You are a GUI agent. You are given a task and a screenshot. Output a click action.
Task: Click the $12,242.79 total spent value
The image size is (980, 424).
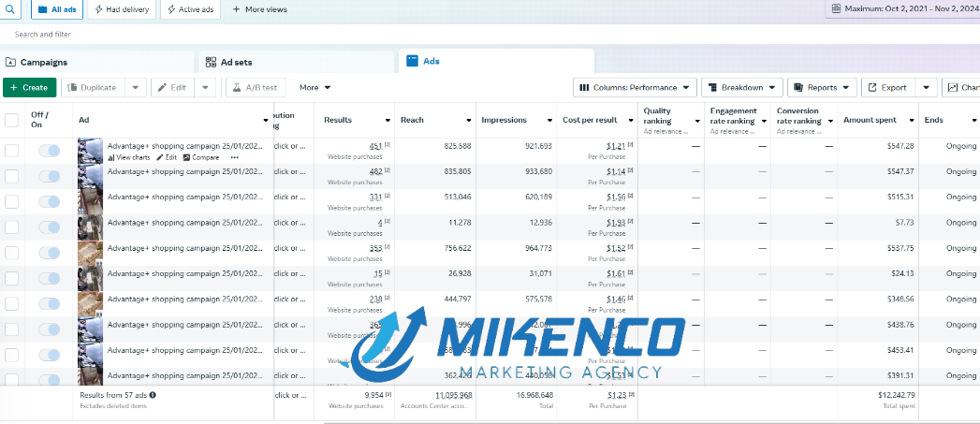click(x=896, y=395)
